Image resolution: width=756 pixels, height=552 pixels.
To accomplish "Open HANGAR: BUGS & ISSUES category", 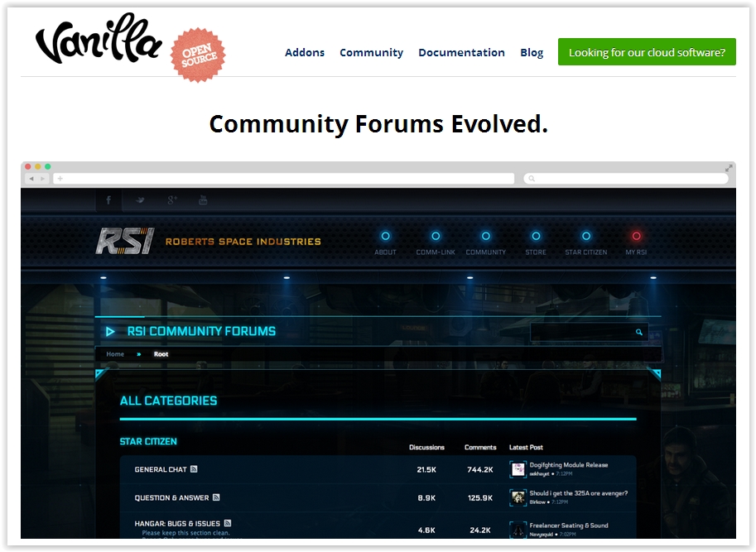I will [x=177, y=524].
